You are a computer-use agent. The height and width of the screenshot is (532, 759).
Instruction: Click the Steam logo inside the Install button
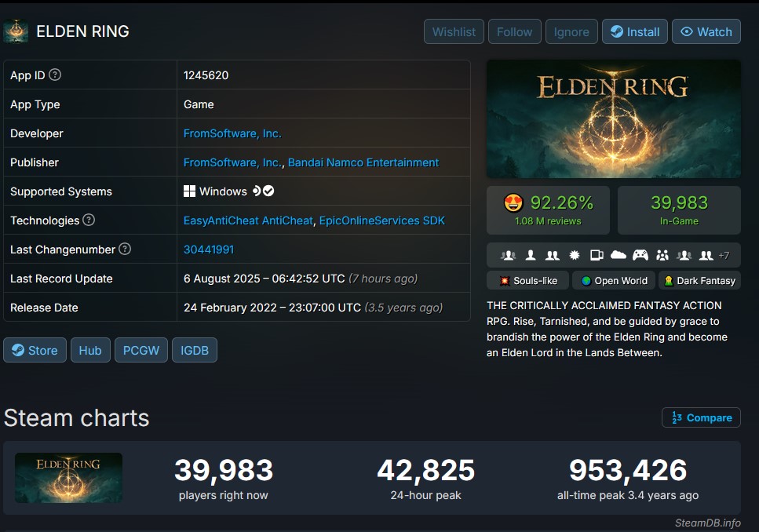(x=617, y=31)
